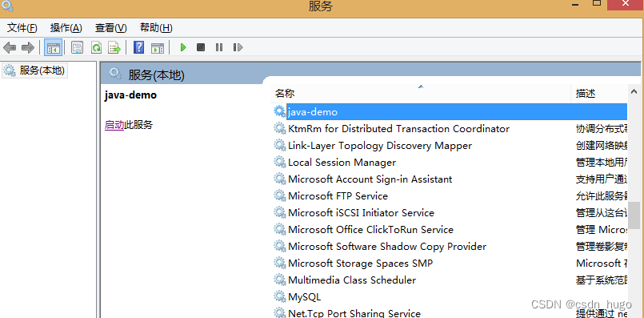
Task: Open the Properties toolbar icon
Action: (77, 48)
